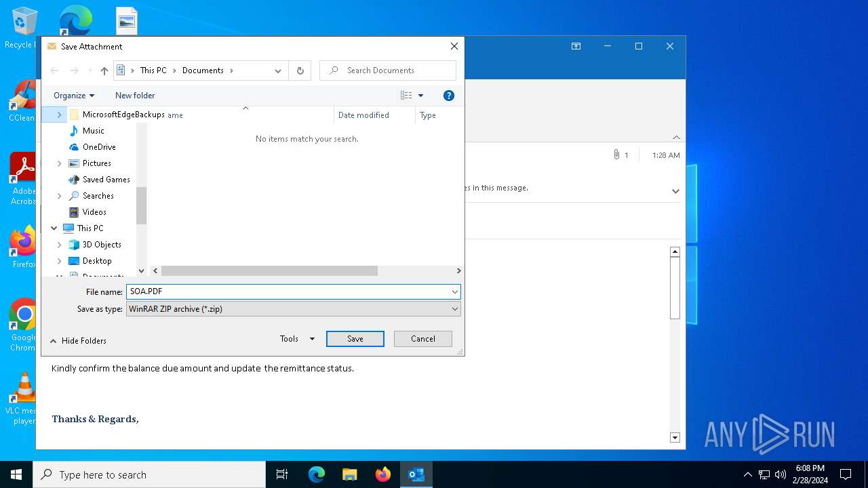
Task: Open the Google Chrome desktop shortcut
Action: point(22,325)
